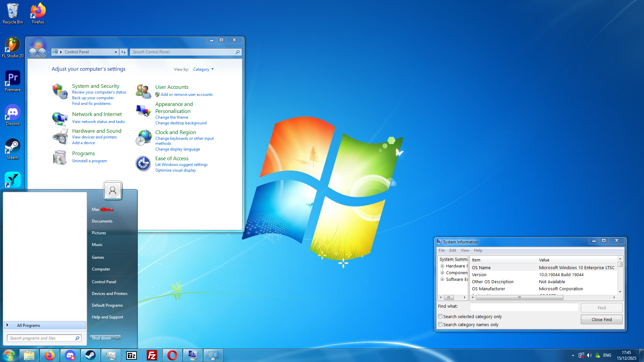Viewport: 644px width, 362px height.
Task: Check Search category names only
Action: pos(440,324)
